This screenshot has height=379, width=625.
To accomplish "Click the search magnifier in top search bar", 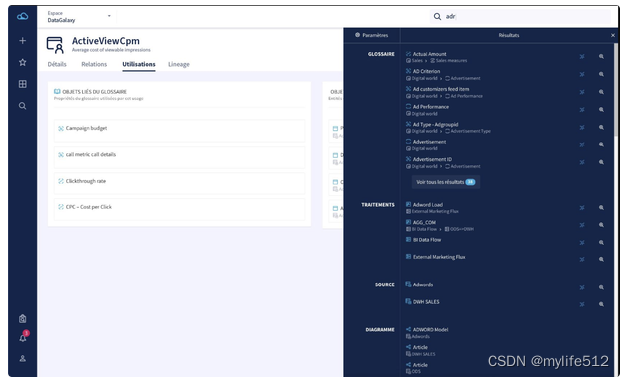I will (437, 16).
